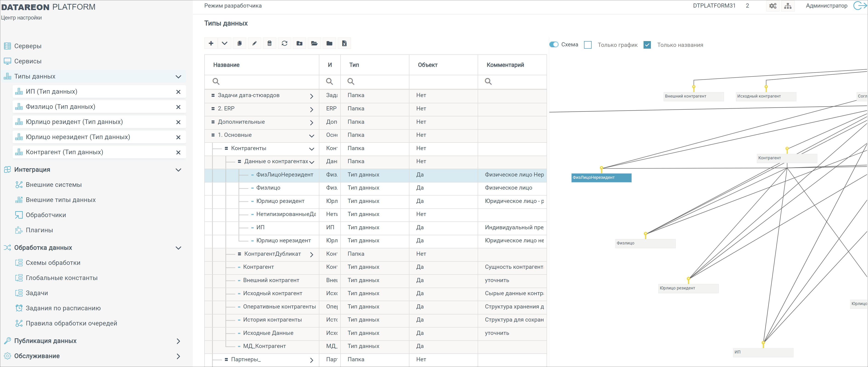Open the gears settings icon in header

(x=773, y=6)
